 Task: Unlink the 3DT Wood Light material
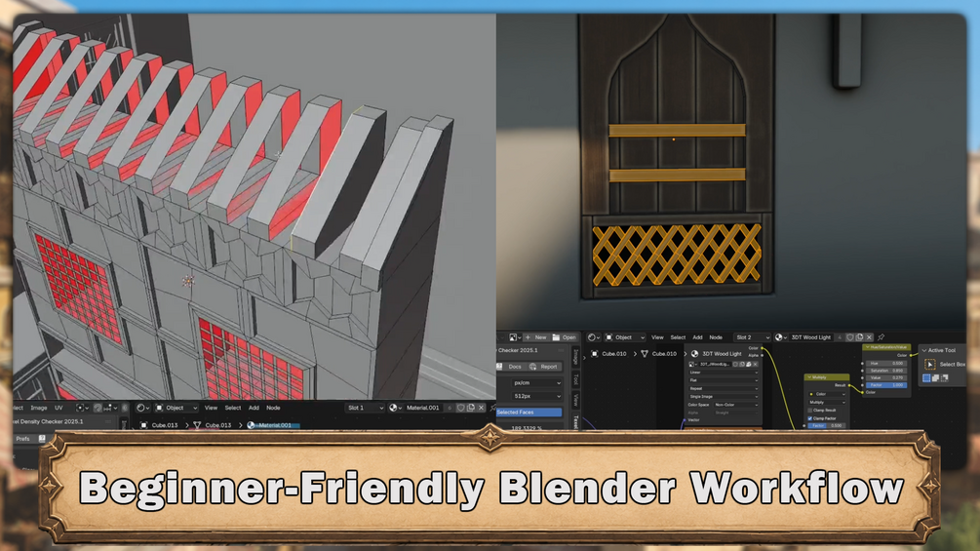[x=869, y=337]
